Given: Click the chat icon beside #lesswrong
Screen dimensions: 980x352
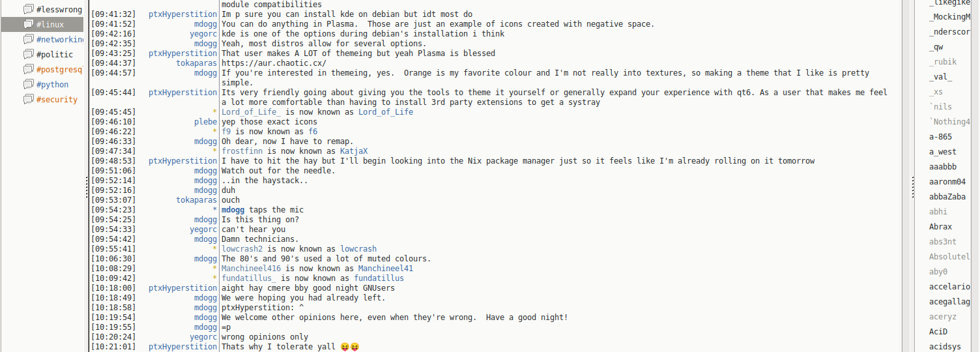Looking at the screenshot, I should point(28,10).
